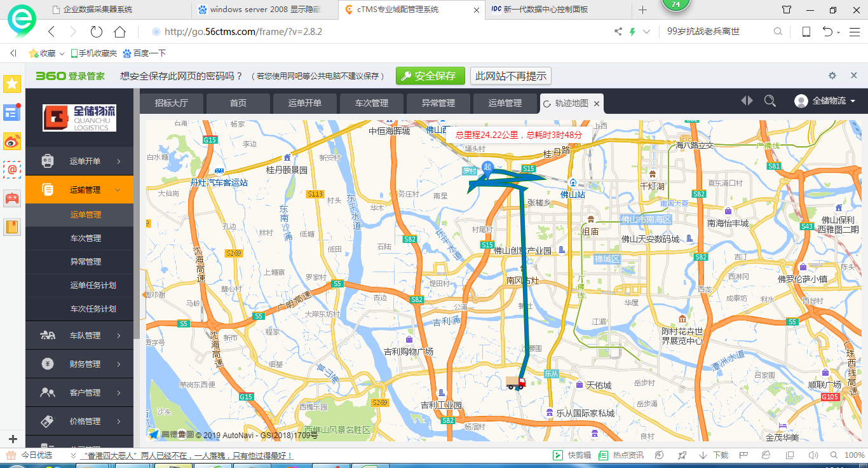This screenshot has width=868, height=468.
Task: Click the truck icon on the map route
Action: [x=515, y=382]
